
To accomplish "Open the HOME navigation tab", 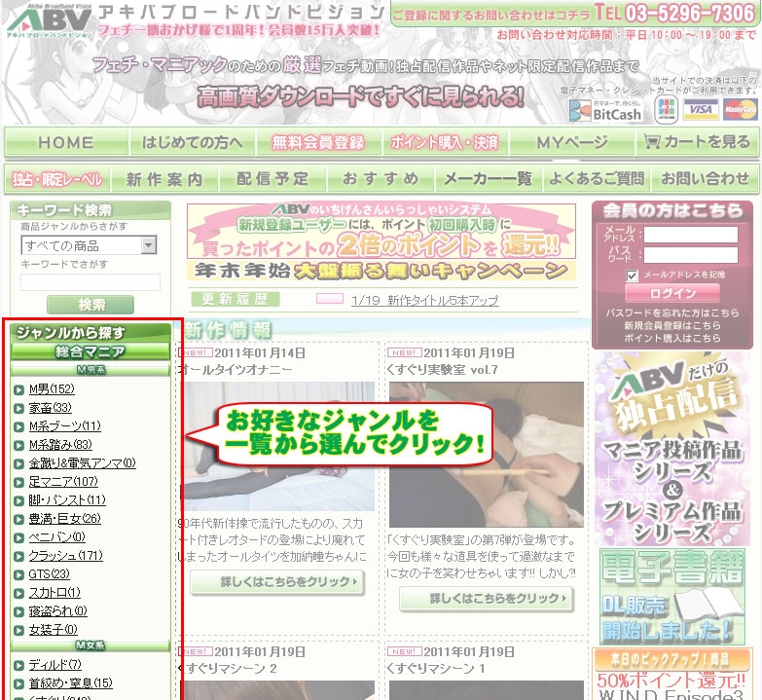I will 66,142.
